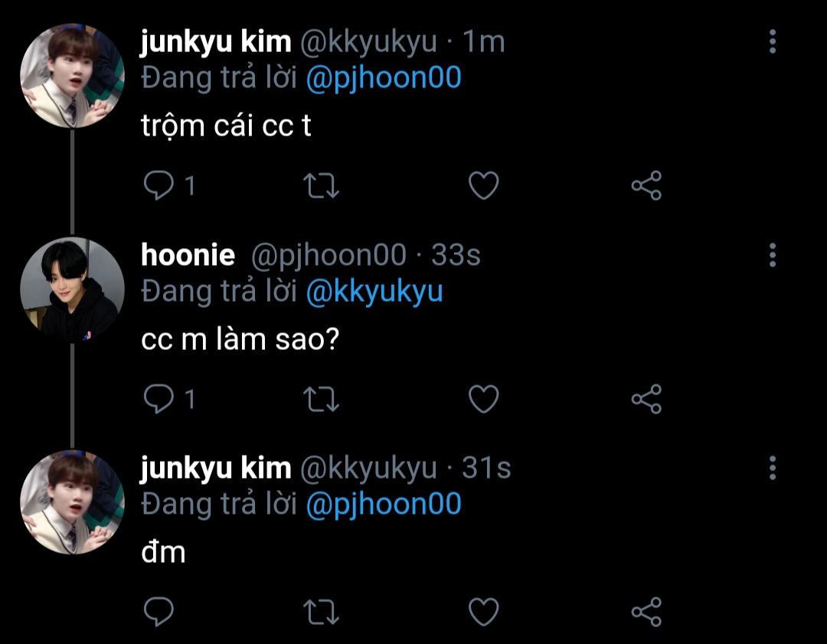The image size is (827, 644).
Task: Open the three-dot menu on hoonie's tweet
Action: click(x=773, y=255)
